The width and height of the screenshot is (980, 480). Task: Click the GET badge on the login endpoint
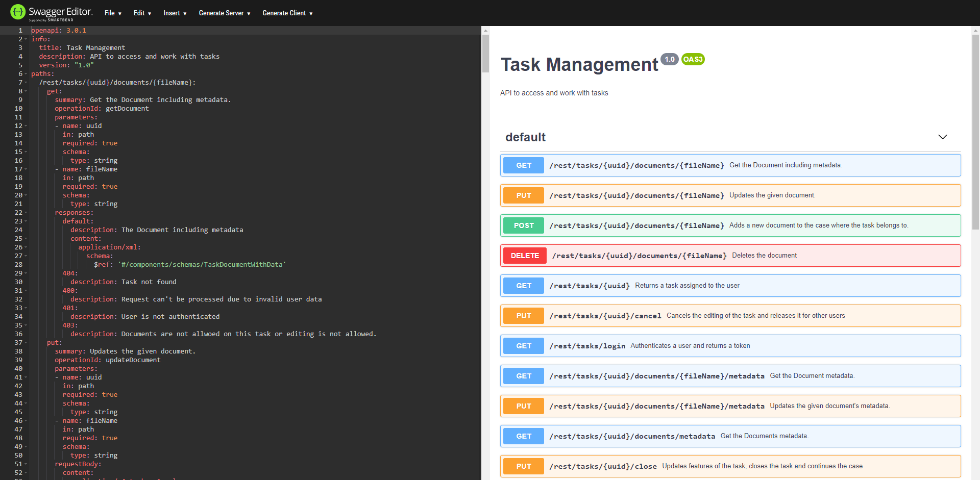pos(523,345)
